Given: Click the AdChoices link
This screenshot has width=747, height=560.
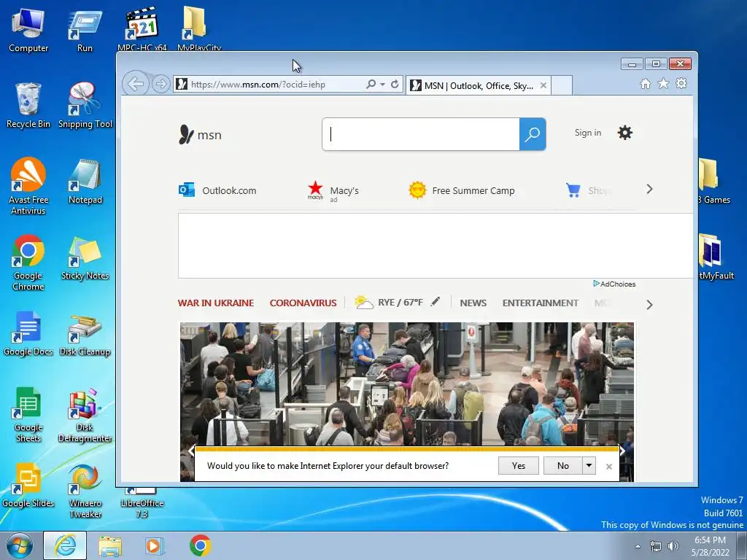Looking at the screenshot, I should pyautogui.click(x=614, y=284).
